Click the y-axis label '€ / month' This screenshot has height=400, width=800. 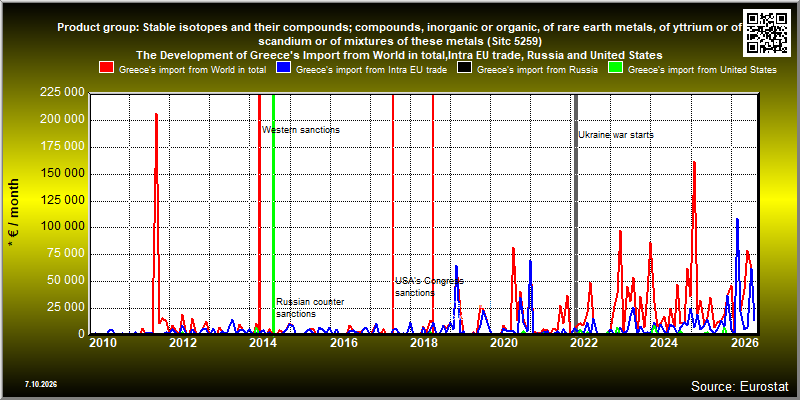pyautogui.click(x=14, y=213)
